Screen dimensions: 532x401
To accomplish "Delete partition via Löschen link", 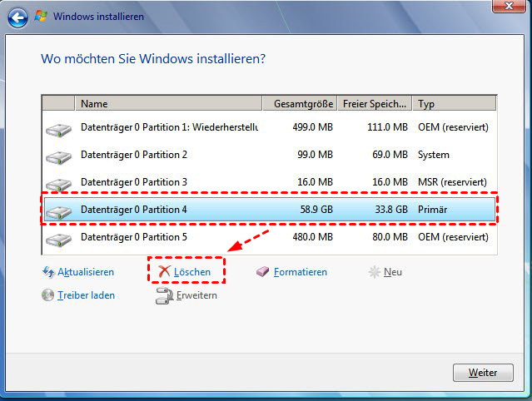I will [192, 272].
